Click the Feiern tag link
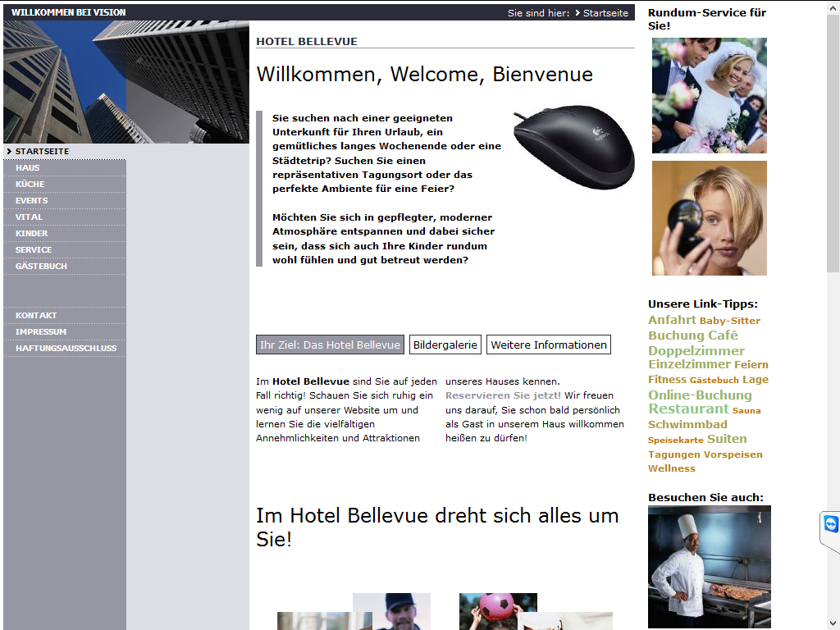The image size is (840, 630). click(x=751, y=365)
